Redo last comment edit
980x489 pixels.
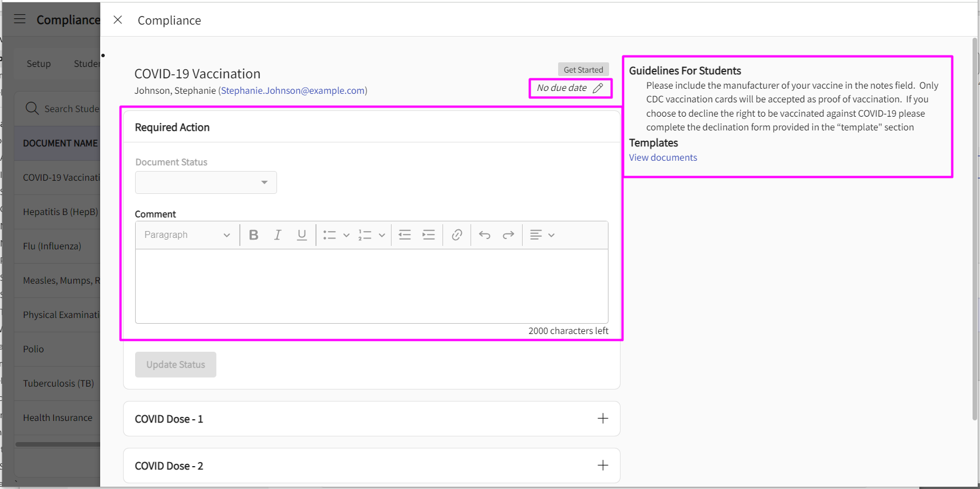coord(508,235)
